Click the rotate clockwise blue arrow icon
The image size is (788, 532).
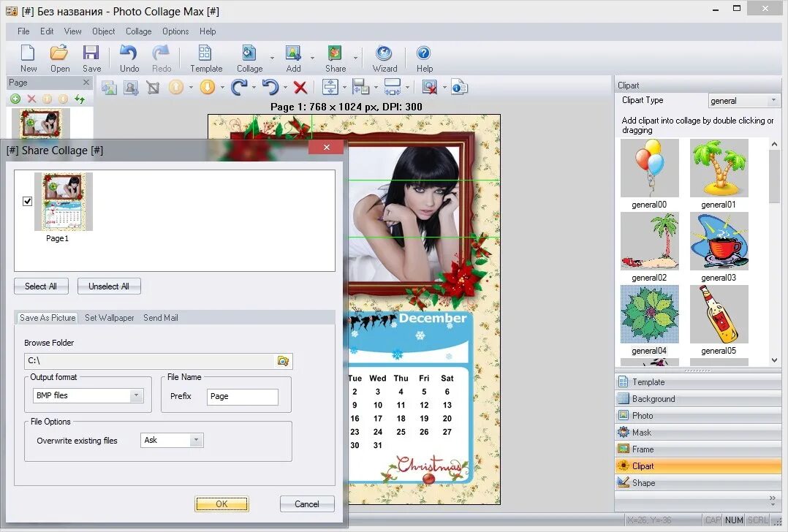239,88
